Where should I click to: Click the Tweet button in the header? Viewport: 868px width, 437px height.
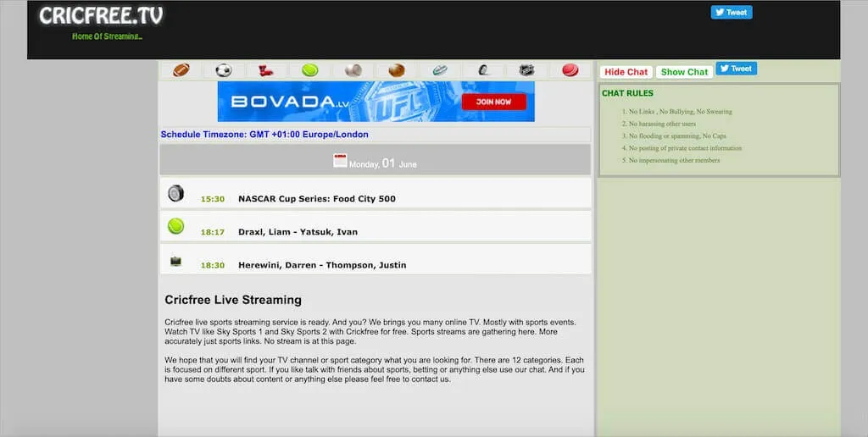732,13
